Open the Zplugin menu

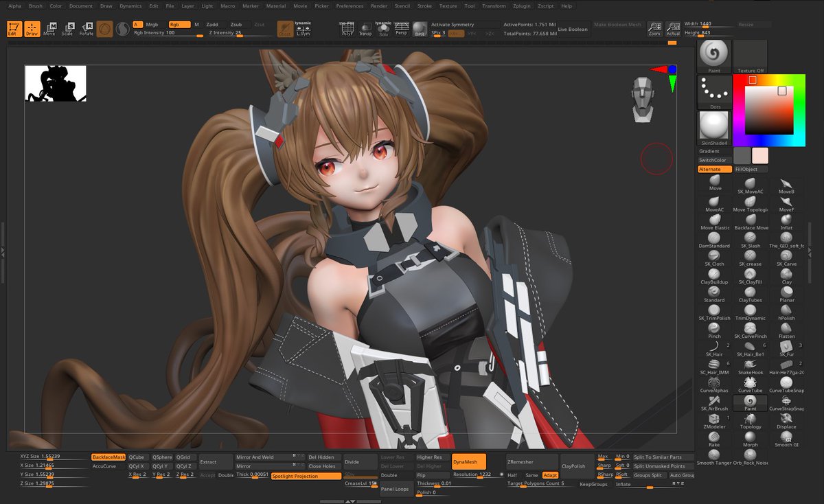point(521,5)
